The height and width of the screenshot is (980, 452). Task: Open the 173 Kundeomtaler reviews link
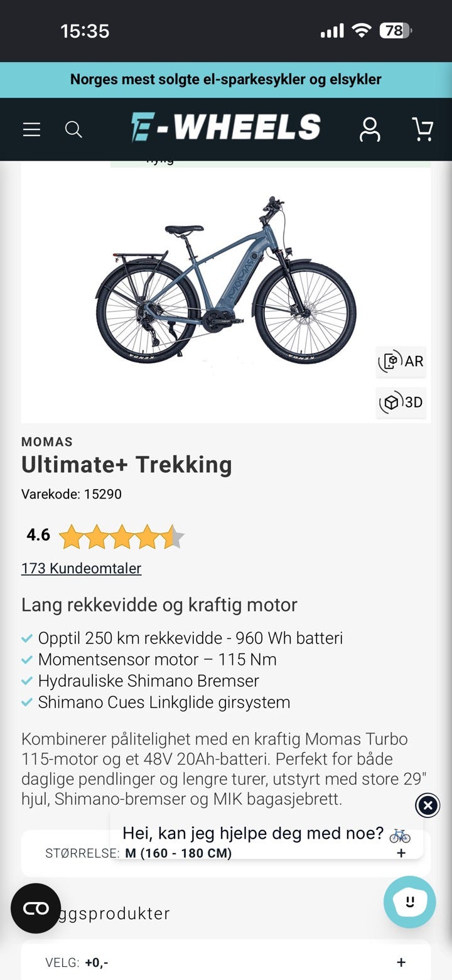(81, 568)
